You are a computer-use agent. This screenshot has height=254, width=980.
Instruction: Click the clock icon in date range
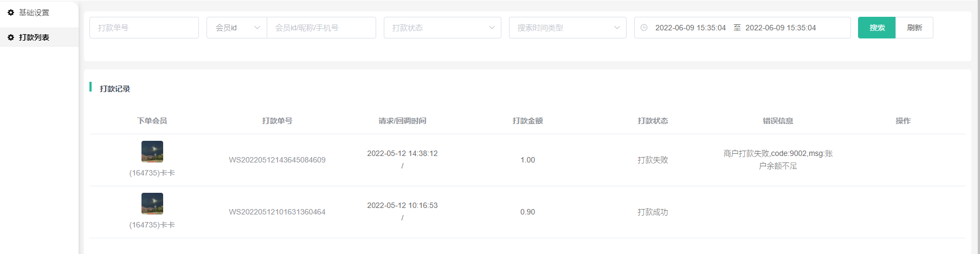pos(644,28)
